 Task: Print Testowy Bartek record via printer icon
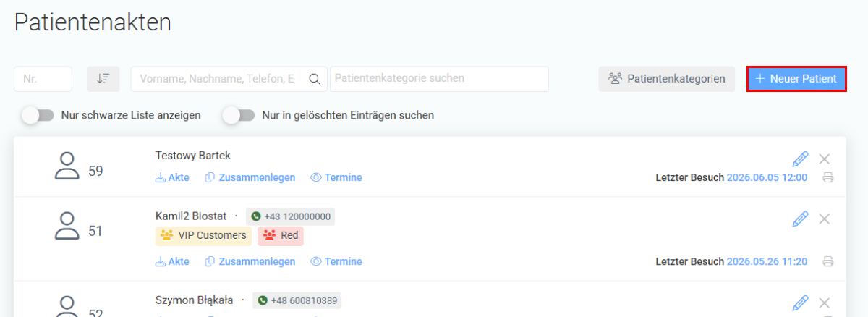point(828,177)
